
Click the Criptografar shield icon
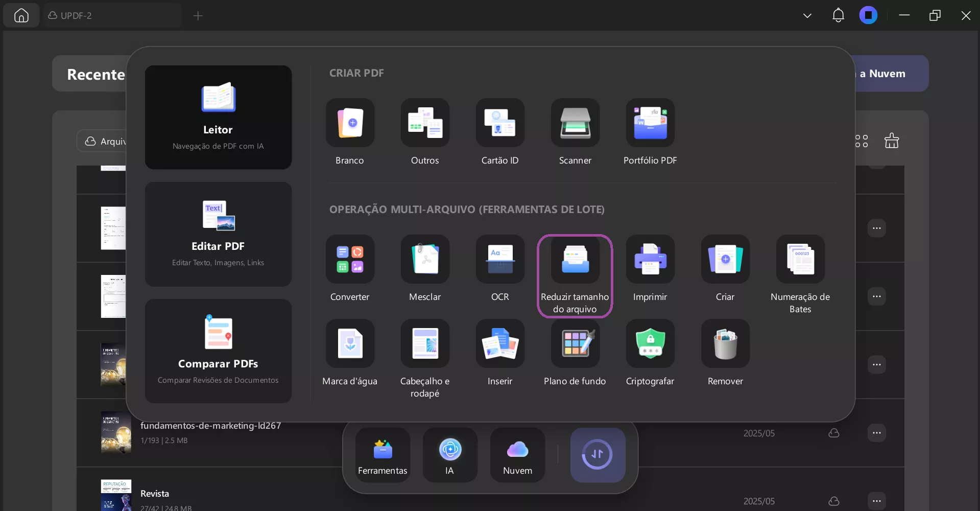click(650, 344)
